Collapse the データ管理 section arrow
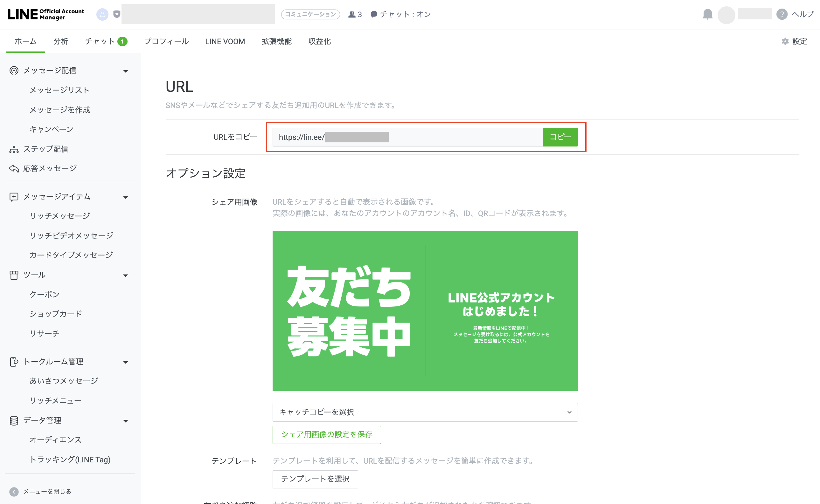Image resolution: width=820 pixels, height=504 pixels. 125,421
